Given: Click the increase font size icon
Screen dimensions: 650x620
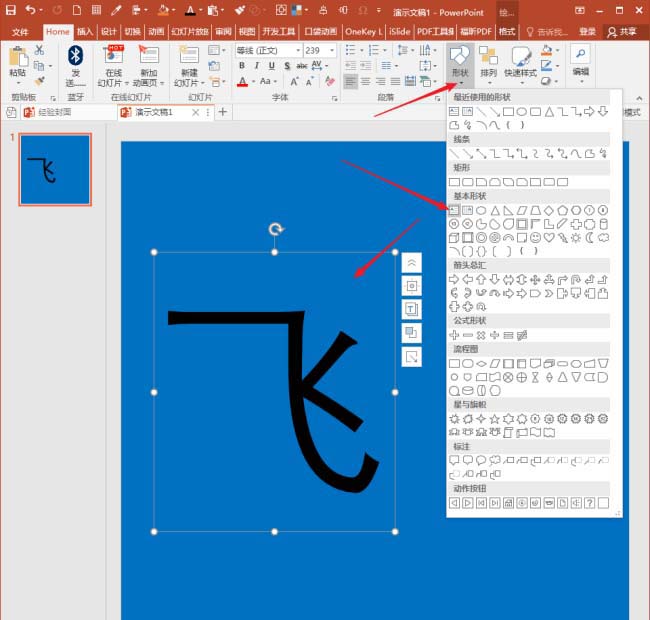Looking at the screenshot, I should 294,82.
